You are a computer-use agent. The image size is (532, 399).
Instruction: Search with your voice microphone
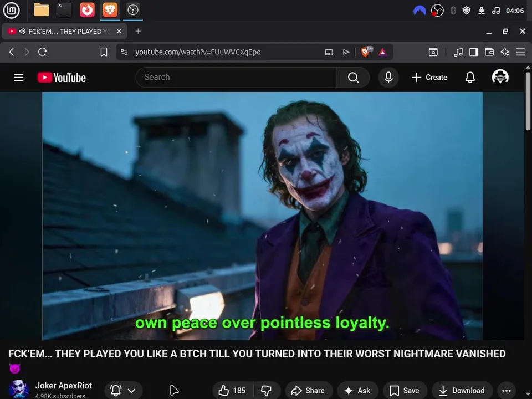point(388,78)
